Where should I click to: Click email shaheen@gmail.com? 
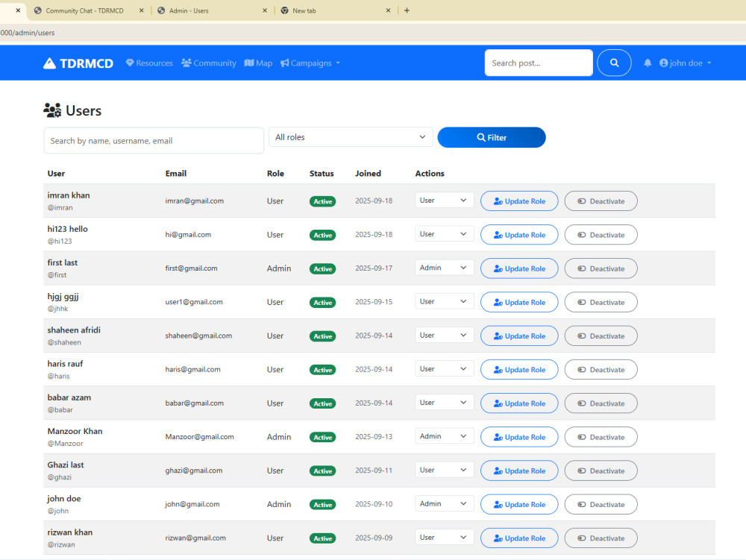198,336
